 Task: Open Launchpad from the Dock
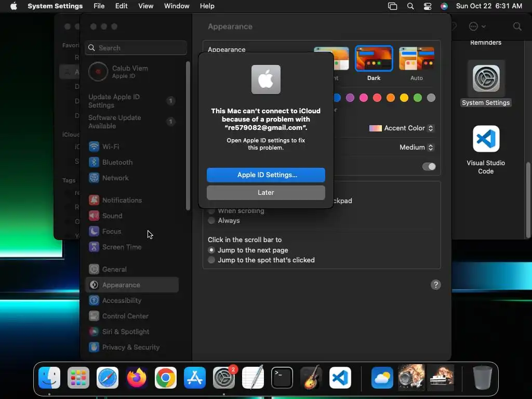tap(78, 378)
